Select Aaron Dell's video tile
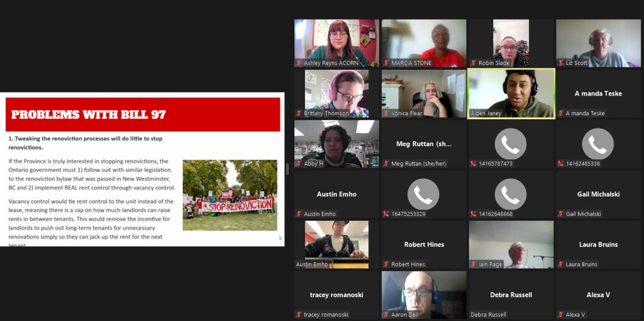 tap(424, 293)
